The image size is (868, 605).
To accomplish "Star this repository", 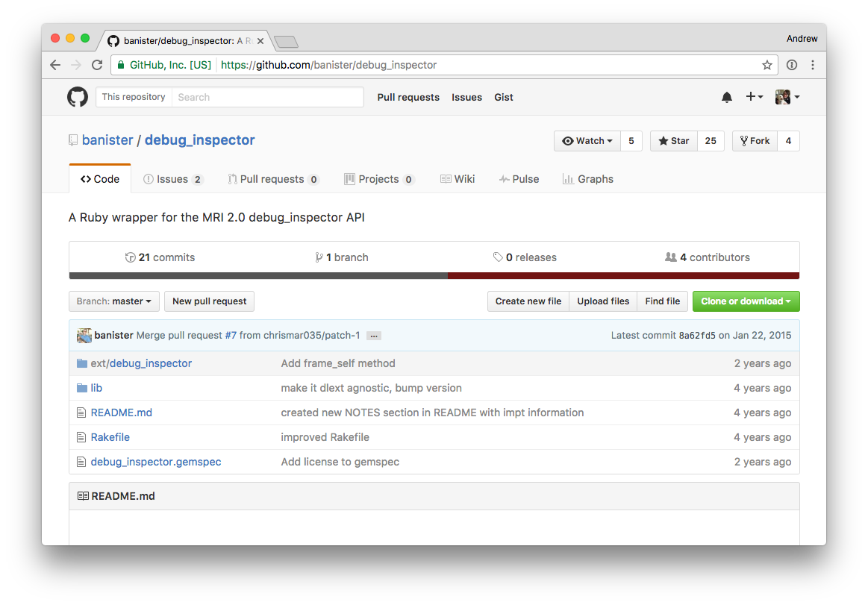I will pyautogui.click(x=674, y=141).
